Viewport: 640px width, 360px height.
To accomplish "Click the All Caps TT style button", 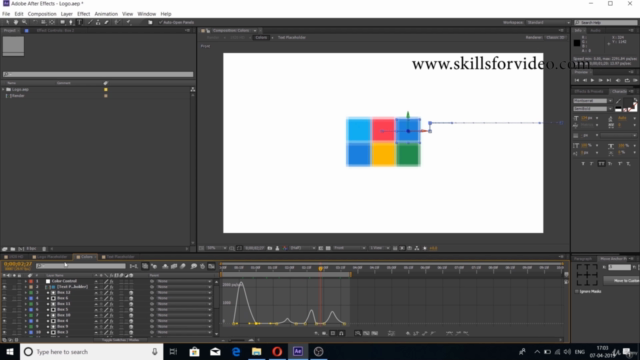I will point(601,164).
